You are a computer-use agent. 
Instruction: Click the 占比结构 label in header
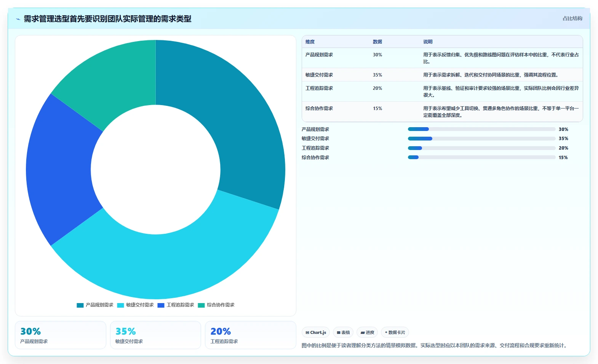pyautogui.click(x=572, y=18)
